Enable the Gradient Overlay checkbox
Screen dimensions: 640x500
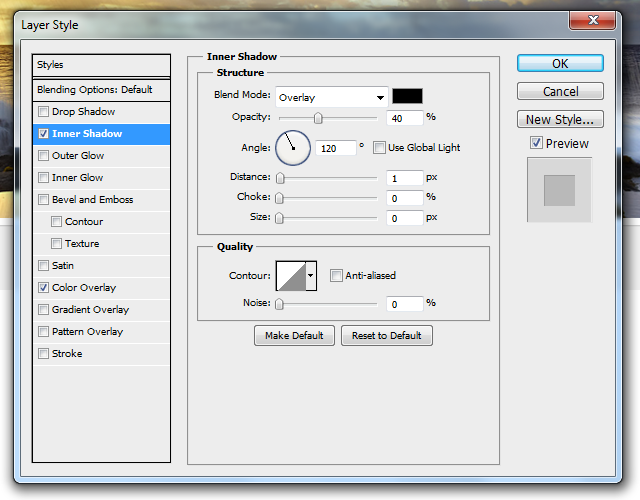tap(43, 310)
